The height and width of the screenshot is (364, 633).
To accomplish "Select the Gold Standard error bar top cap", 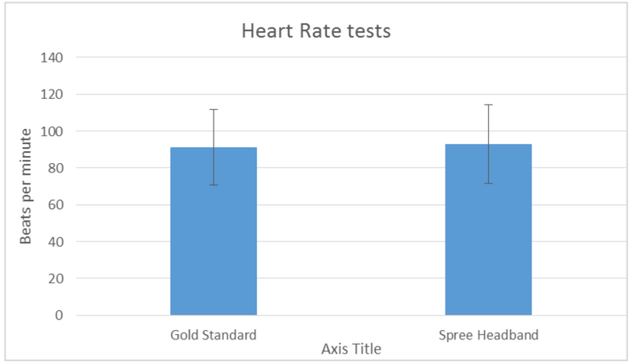I will [x=214, y=109].
